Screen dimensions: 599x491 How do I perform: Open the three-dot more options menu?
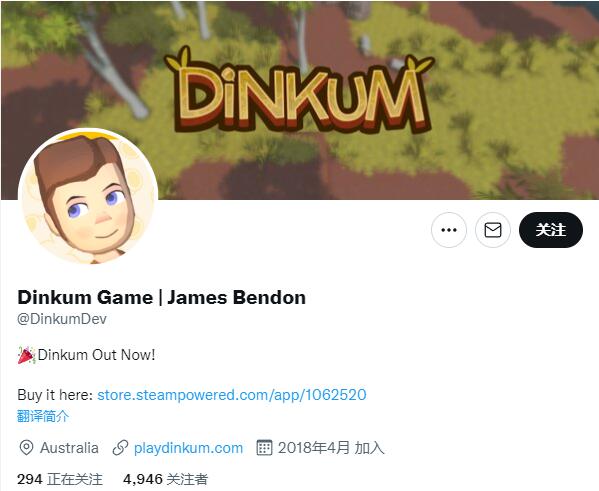click(448, 230)
